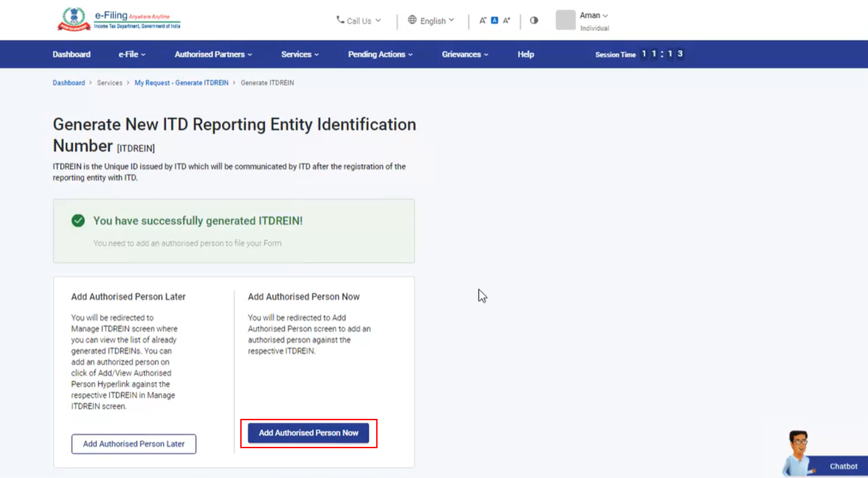Open the Services menu

(x=300, y=54)
